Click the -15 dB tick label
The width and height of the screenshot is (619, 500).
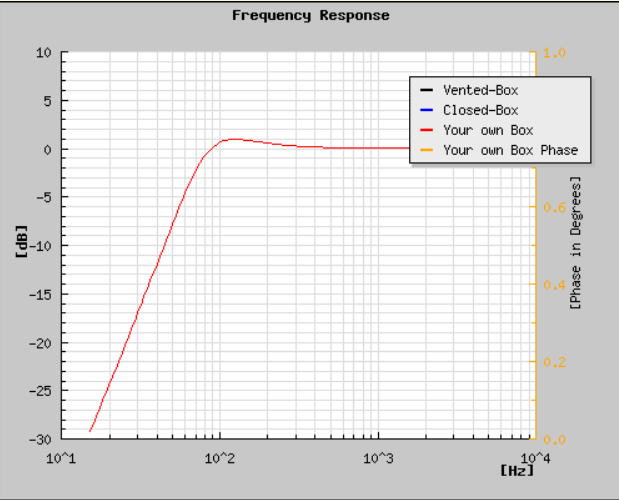coord(40,294)
